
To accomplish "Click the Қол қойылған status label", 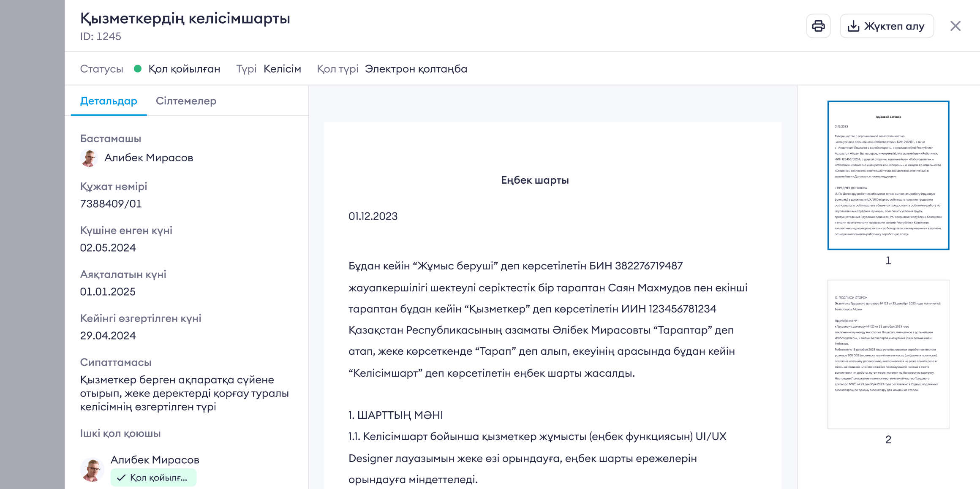I will coord(184,69).
